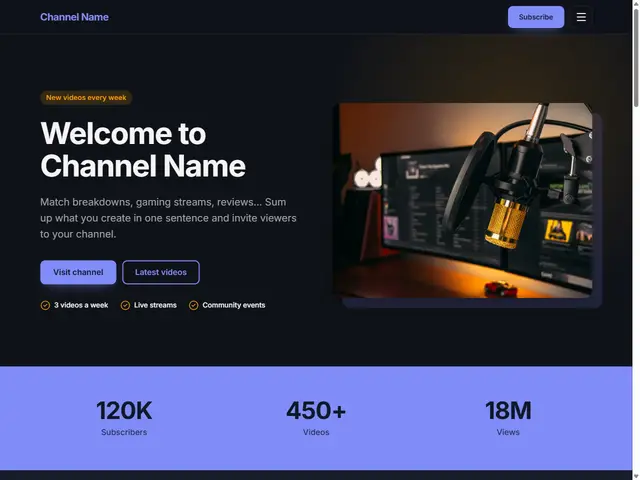Click the check icon beside '3 videos a week'

[45, 305]
